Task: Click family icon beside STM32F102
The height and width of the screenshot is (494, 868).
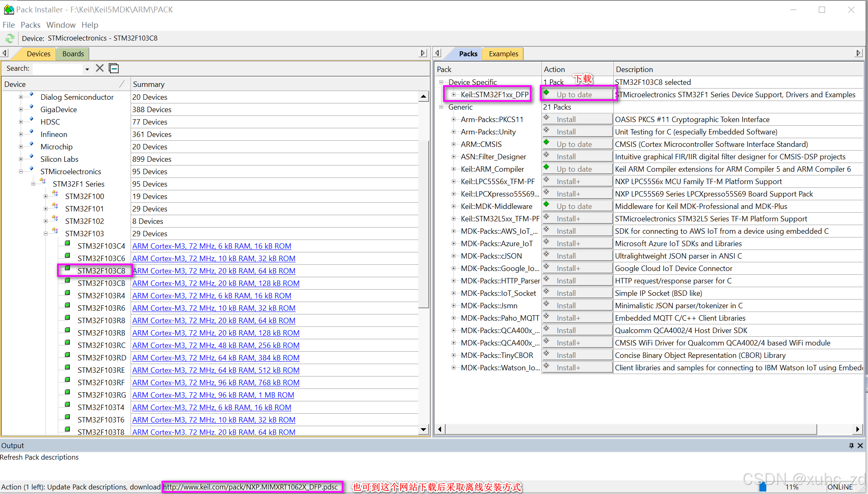Action: 55,219
